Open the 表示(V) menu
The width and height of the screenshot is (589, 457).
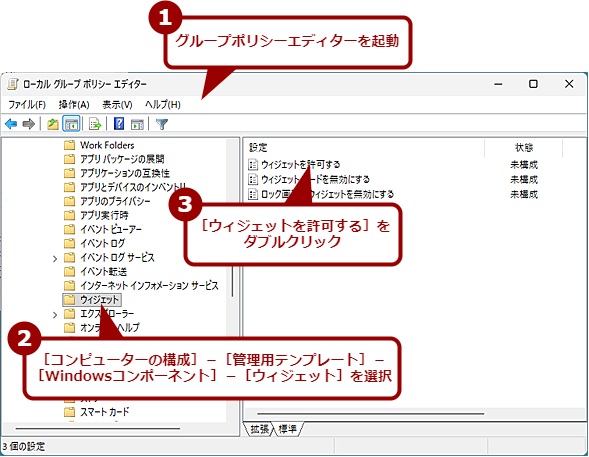[117, 104]
